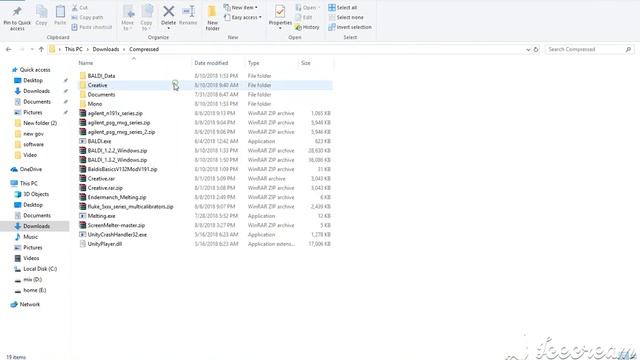This screenshot has height=360, width=640.
Task: Open the New item dropdown
Action: pos(241,8)
